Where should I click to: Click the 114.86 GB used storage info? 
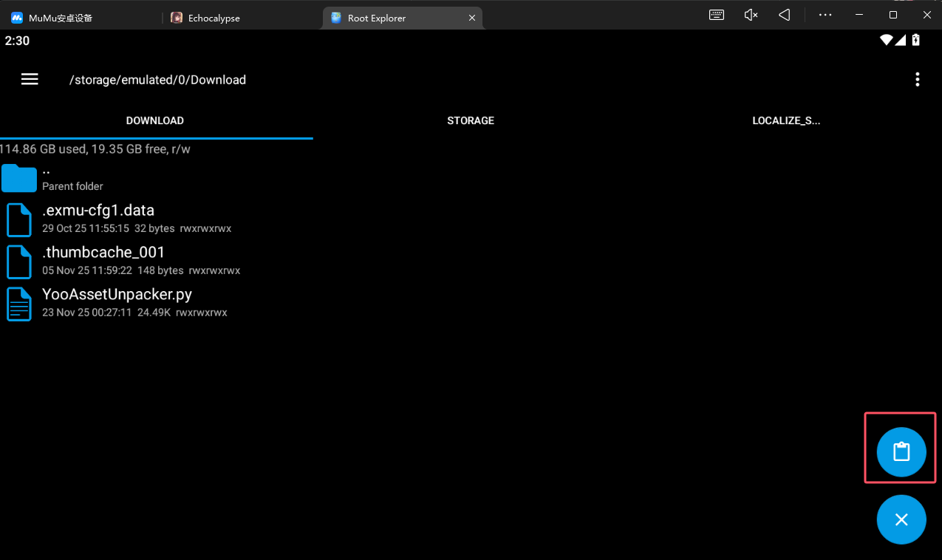pyautogui.click(x=95, y=149)
